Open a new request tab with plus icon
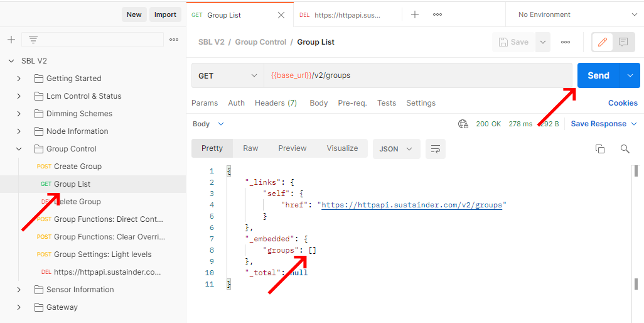Image resolution: width=644 pixels, height=323 pixels. (414, 14)
